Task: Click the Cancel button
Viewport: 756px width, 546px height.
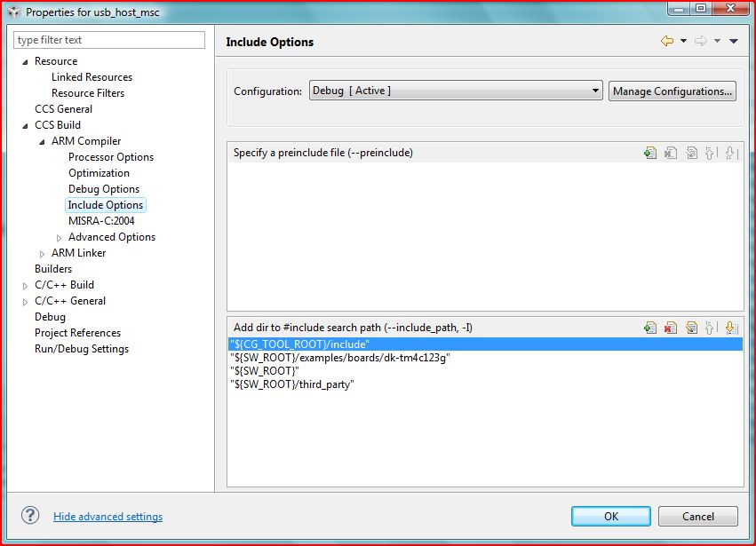Action: pyautogui.click(x=697, y=516)
